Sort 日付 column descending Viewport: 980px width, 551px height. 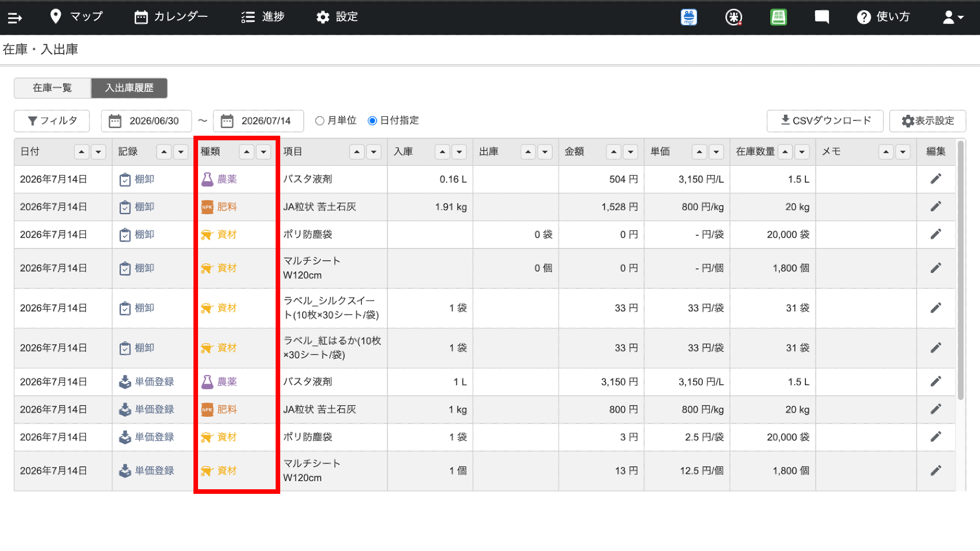click(98, 152)
